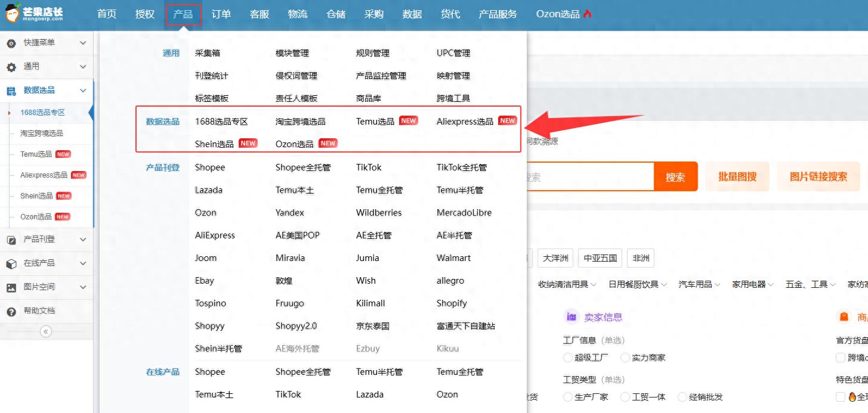868x413 pixels.
Task: Click the 产品刊登 sidebar icon
Action: (x=11, y=240)
